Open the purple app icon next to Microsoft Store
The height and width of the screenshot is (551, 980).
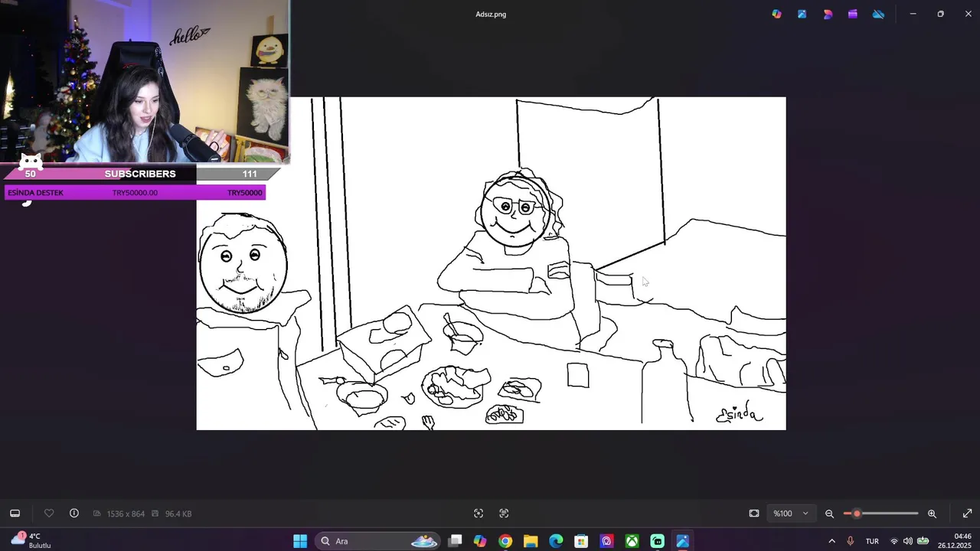[606, 541]
